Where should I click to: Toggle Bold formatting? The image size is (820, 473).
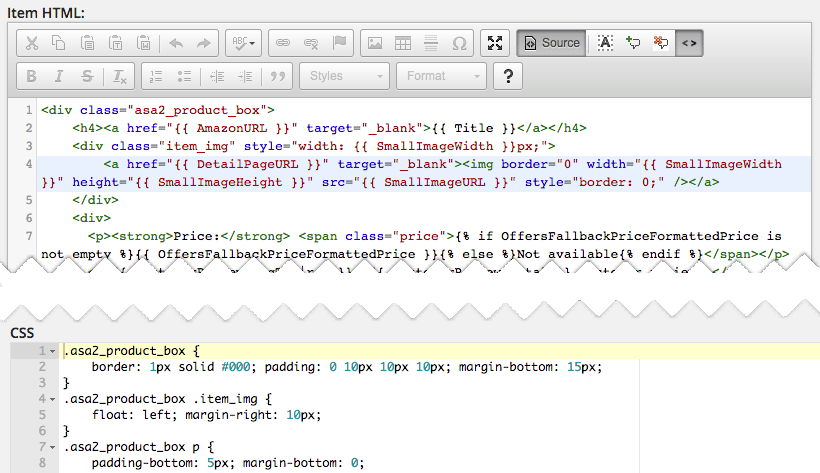32,76
